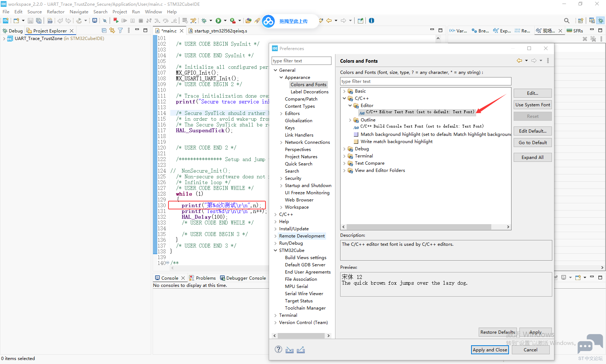The image size is (606, 364).
Task: Click the Use System Font button
Action: pyautogui.click(x=532, y=105)
